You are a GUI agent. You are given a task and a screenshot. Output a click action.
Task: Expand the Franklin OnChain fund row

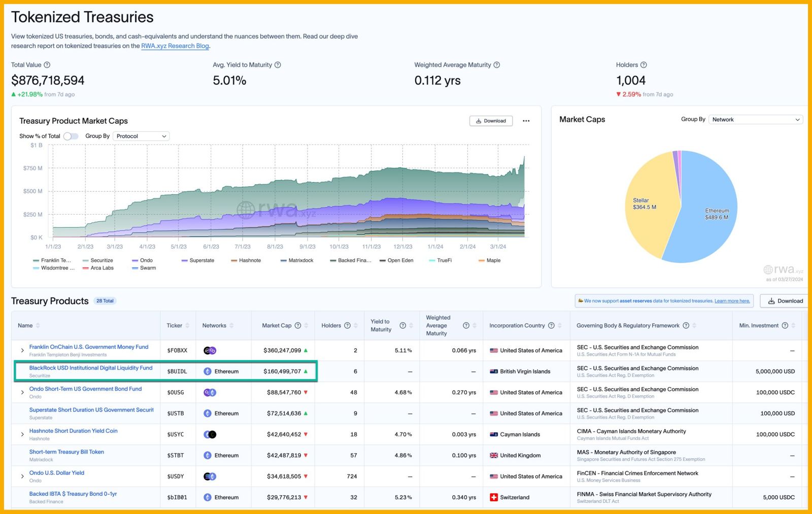pos(22,351)
